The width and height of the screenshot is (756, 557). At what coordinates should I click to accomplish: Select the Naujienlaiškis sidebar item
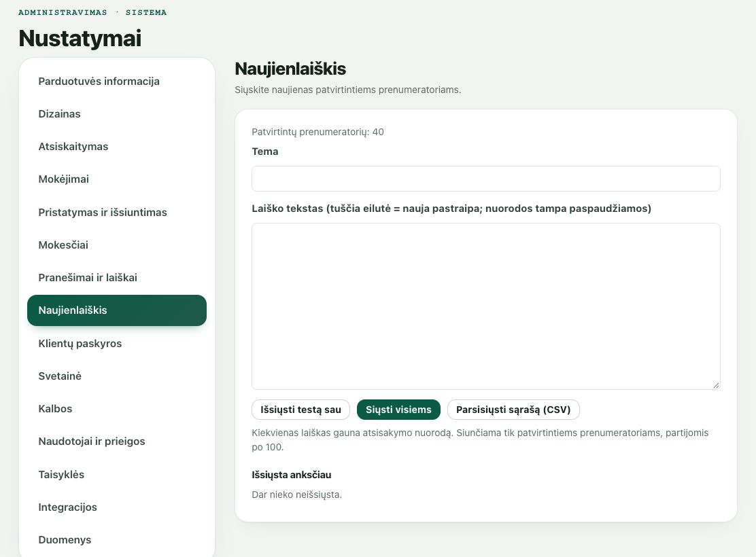(117, 310)
